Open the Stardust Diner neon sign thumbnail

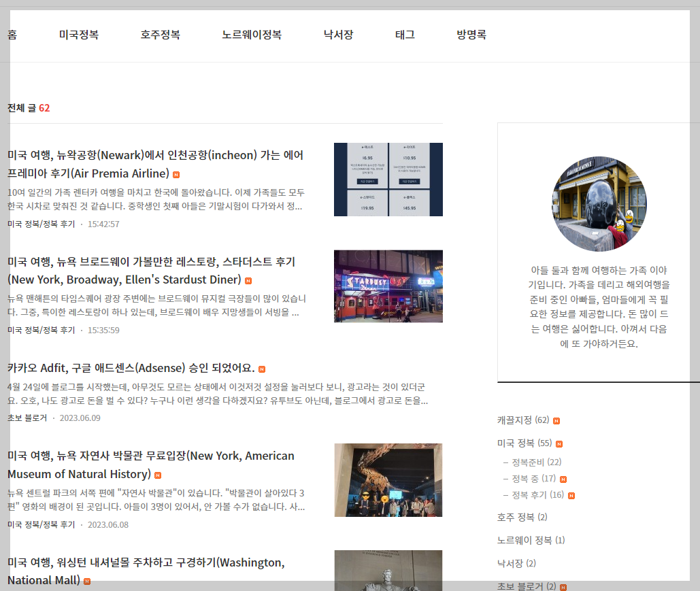[x=388, y=286]
